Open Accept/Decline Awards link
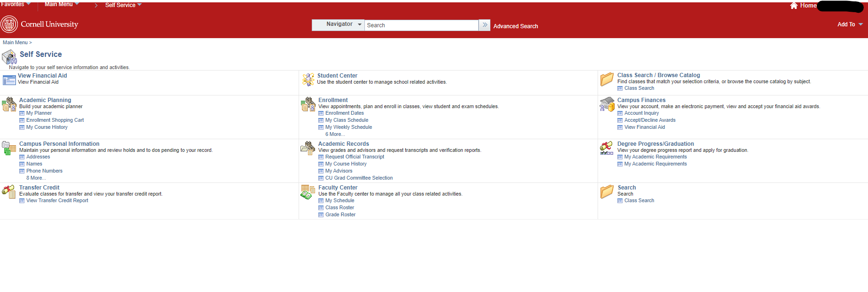Image resolution: width=868 pixels, height=292 pixels. click(650, 120)
